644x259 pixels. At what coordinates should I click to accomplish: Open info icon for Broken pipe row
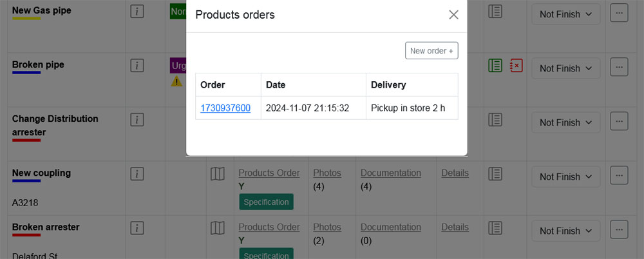pyautogui.click(x=137, y=65)
